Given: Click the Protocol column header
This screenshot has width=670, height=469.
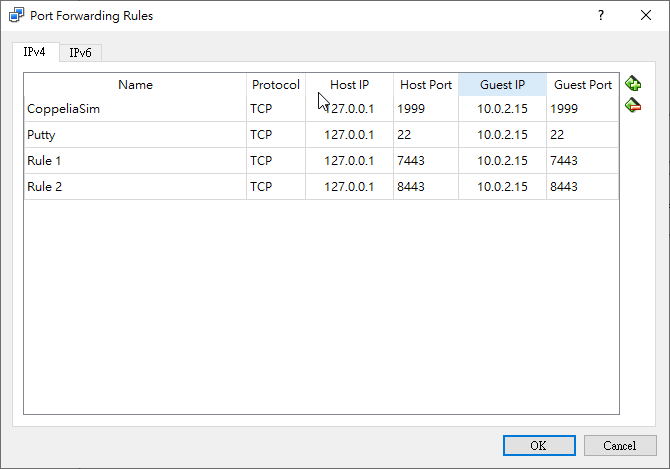Looking at the screenshot, I should 275,85.
